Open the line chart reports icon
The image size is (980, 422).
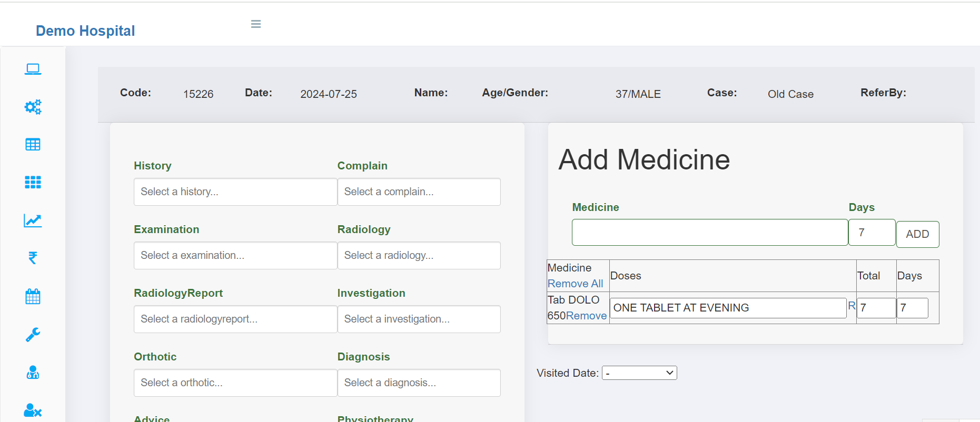[x=33, y=220]
